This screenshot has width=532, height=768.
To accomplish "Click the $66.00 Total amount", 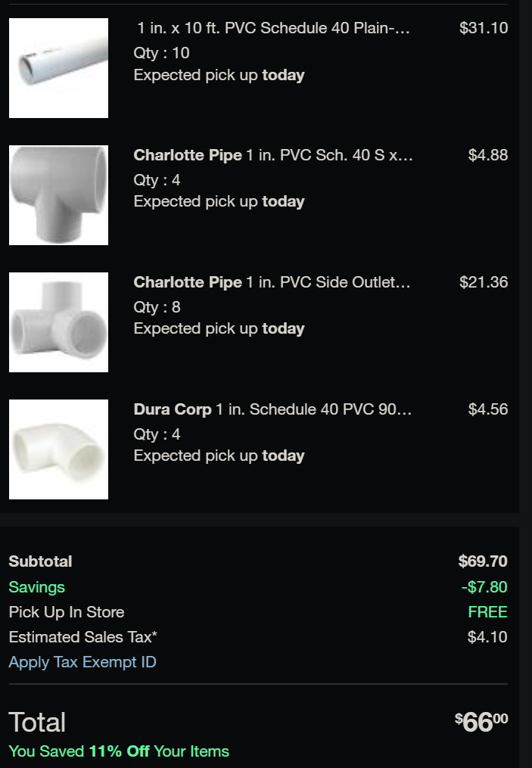I will click(481, 722).
